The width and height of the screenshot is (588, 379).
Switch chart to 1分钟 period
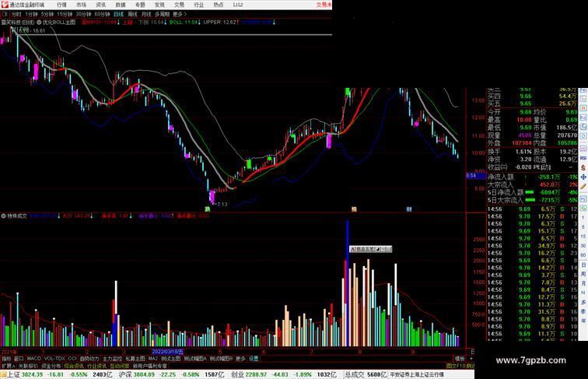click(31, 14)
